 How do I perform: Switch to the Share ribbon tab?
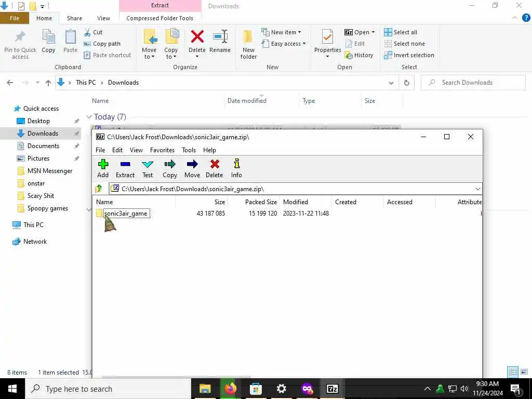coord(74,18)
